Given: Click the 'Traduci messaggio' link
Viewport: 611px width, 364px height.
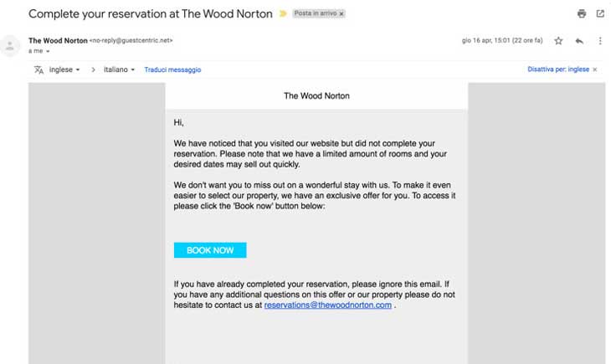Looking at the screenshot, I should click(172, 69).
